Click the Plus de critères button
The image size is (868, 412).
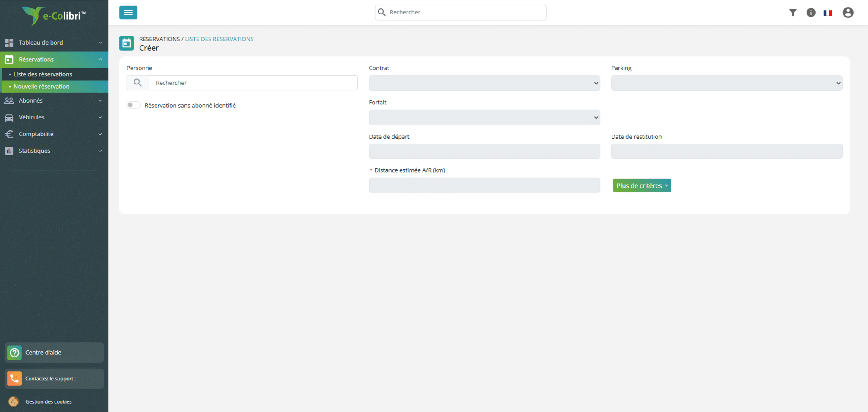point(642,185)
